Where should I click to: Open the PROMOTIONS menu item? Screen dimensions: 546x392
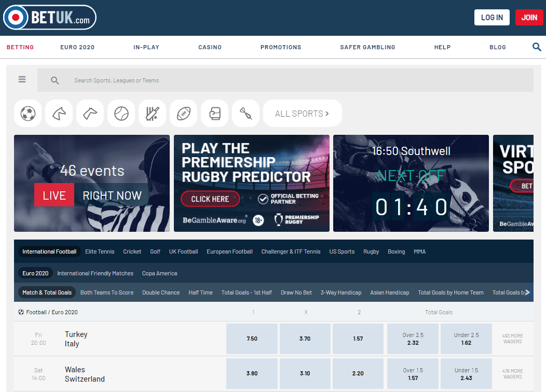(281, 47)
